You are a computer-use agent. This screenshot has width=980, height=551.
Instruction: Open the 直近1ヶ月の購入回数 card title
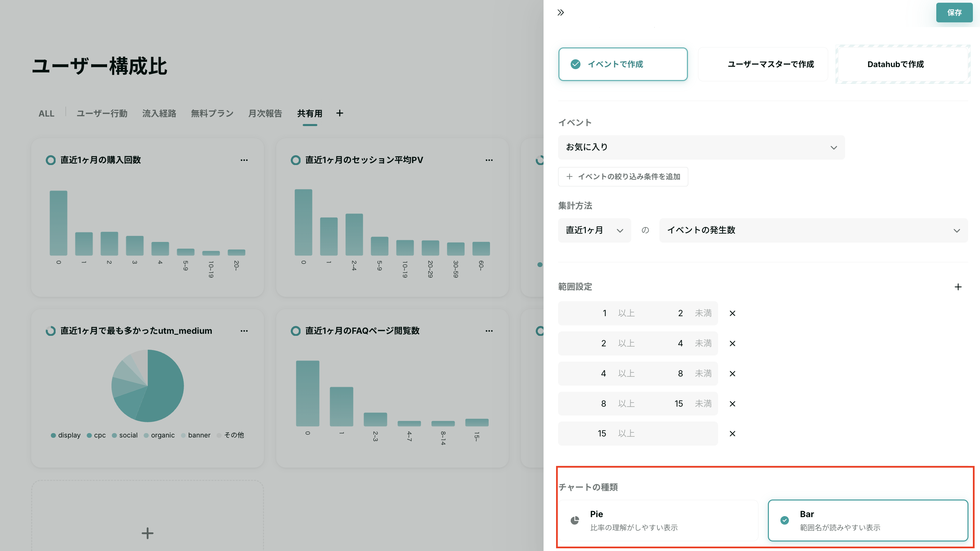100,160
